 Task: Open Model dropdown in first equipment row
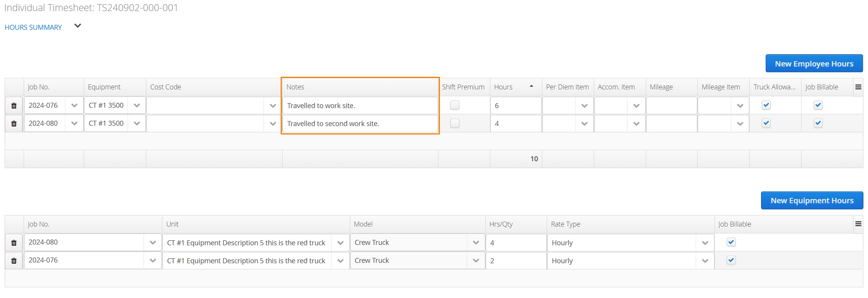476,243
